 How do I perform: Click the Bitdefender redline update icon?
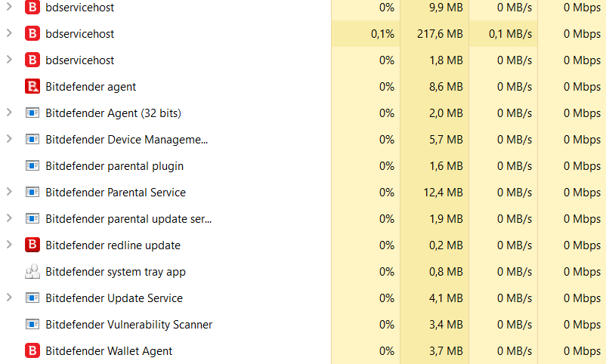click(32, 245)
